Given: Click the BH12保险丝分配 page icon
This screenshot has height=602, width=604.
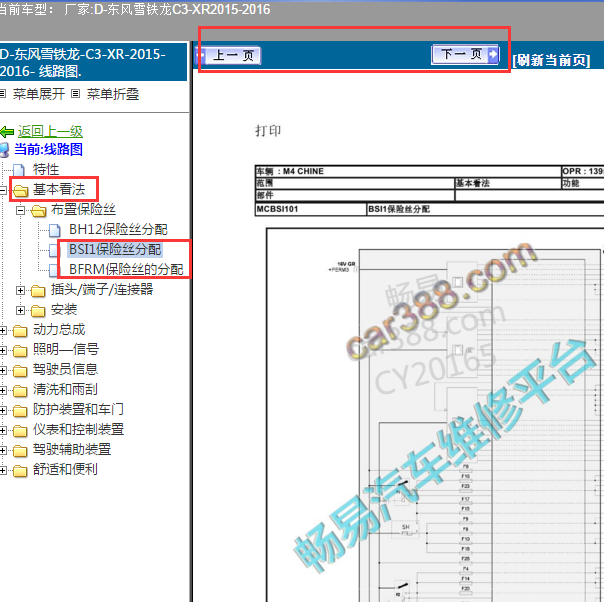Looking at the screenshot, I should point(55,230).
